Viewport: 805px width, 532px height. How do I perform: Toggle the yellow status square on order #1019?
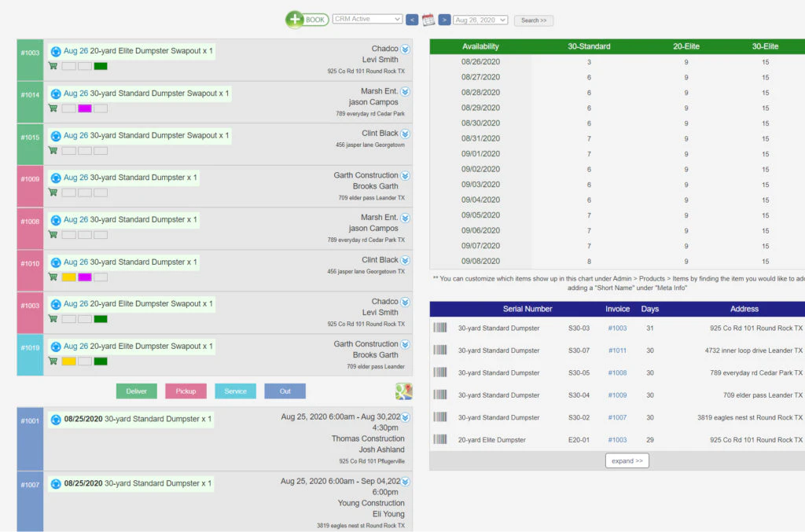point(68,360)
